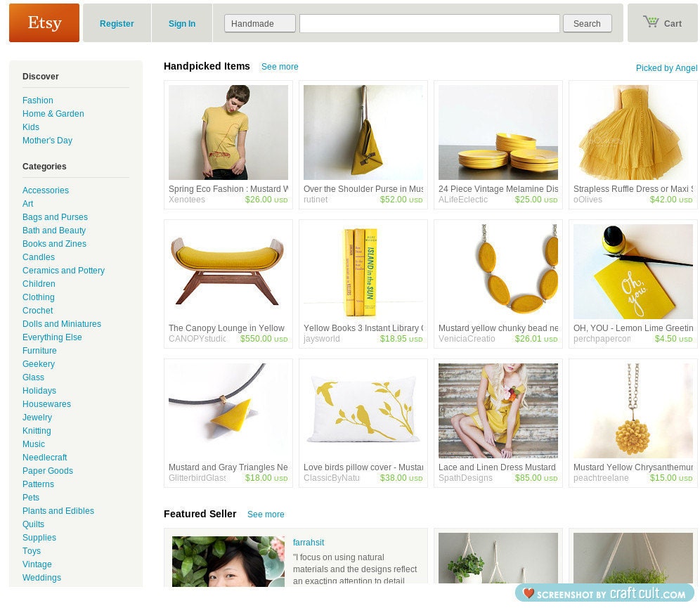Click Sign In in header
This screenshot has height=608, width=700.
tap(182, 24)
